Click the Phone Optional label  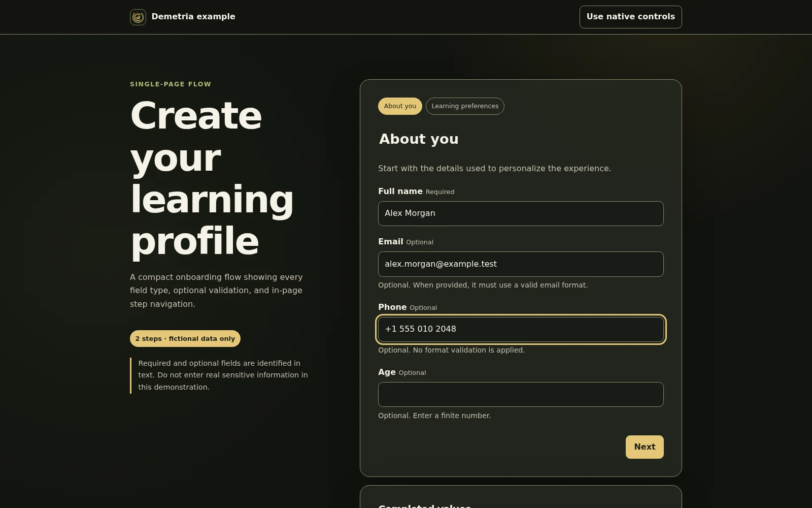[408, 307]
